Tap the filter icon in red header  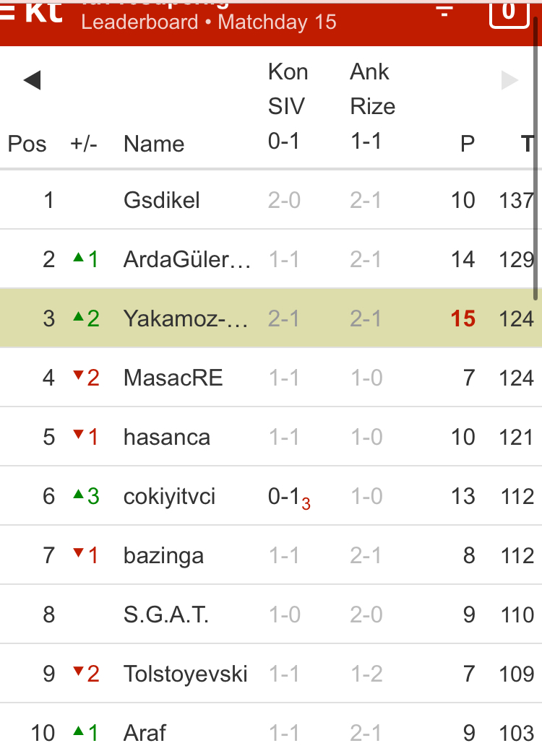click(445, 9)
